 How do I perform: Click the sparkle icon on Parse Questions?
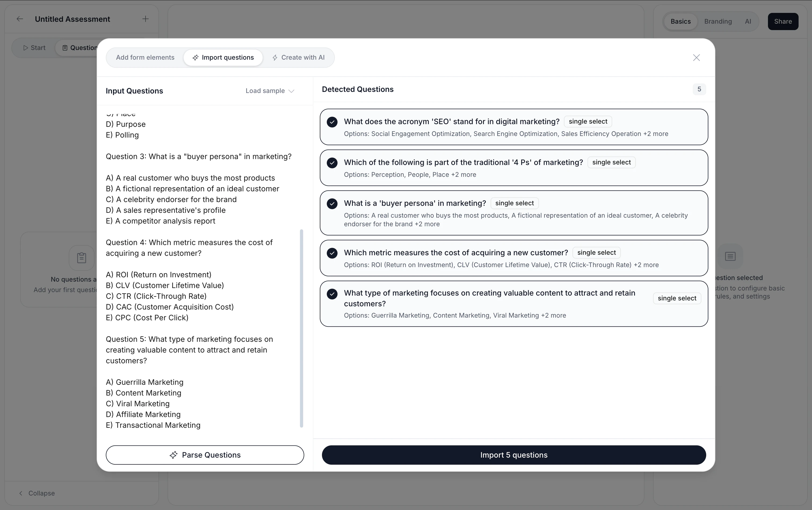(x=173, y=455)
